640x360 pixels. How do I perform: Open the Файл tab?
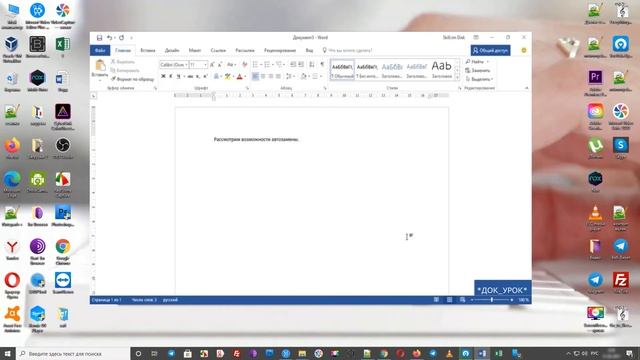(100, 50)
